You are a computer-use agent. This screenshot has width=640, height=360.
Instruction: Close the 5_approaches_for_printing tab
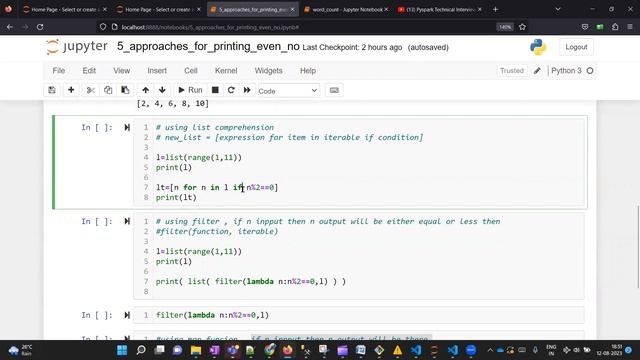293,9
